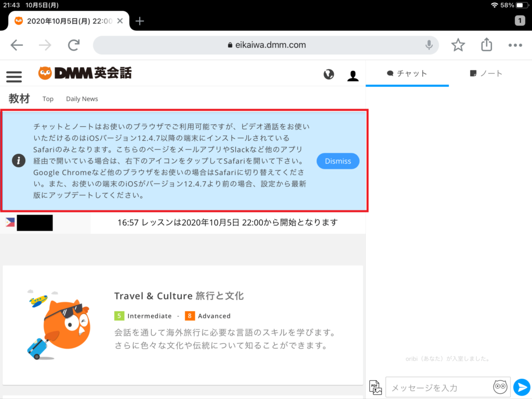Attach a PDF or image file
This screenshot has width=532, height=399.
[x=375, y=387]
